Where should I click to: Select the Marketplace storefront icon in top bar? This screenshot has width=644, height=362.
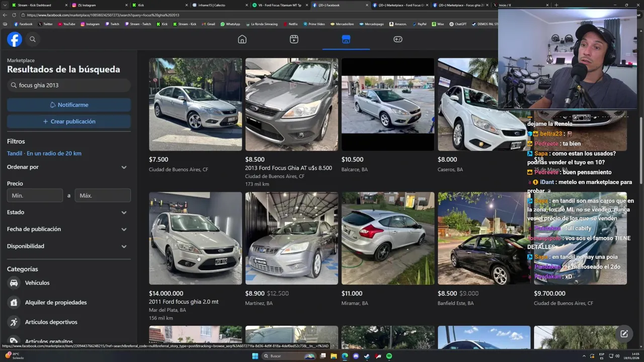coord(346,39)
